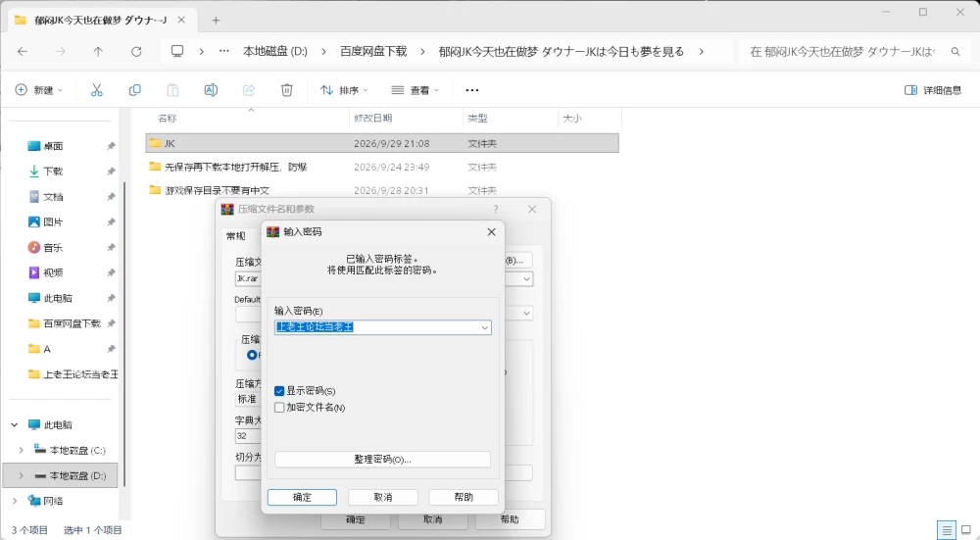980x540 pixels.
Task: Open the 查看 view dropdown
Action: click(415, 90)
